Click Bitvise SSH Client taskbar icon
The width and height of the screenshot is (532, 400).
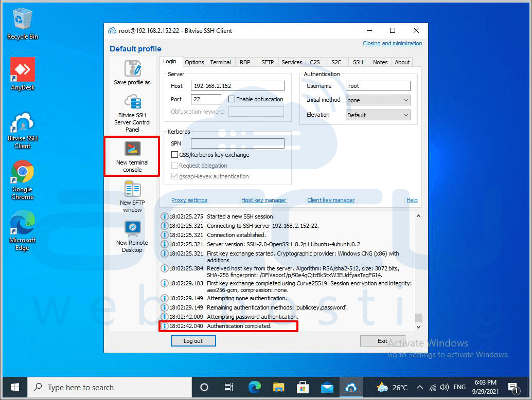pos(351,387)
